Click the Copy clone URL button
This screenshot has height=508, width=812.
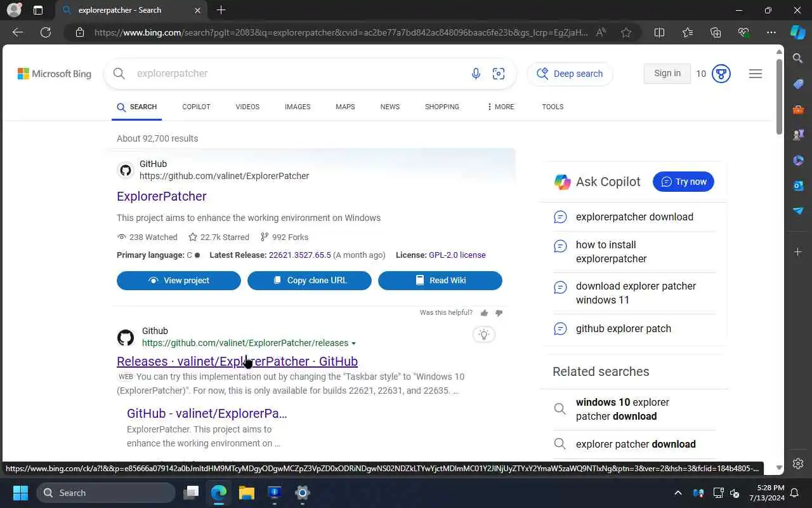(x=310, y=280)
